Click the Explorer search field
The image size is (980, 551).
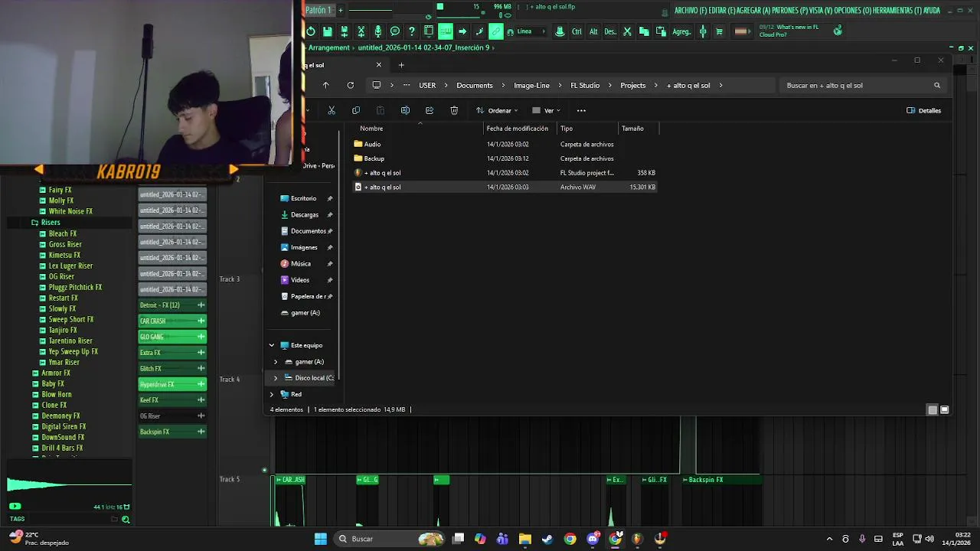863,85
